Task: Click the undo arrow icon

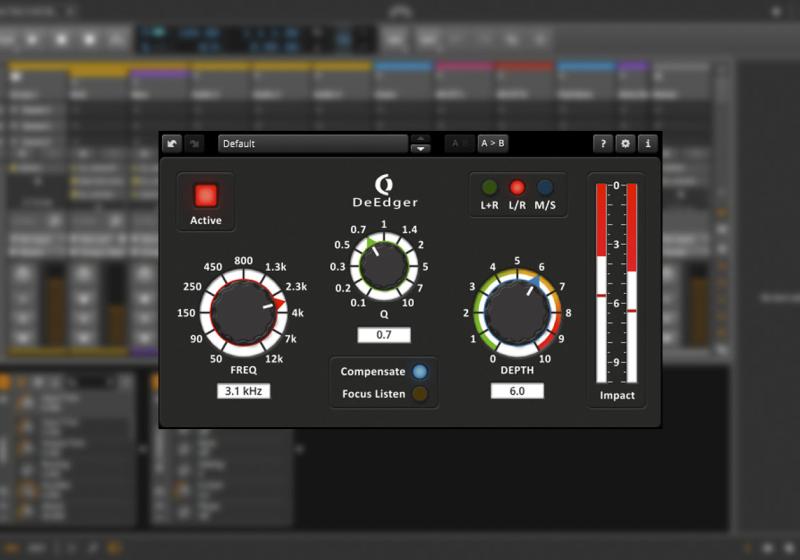Action: [x=172, y=144]
